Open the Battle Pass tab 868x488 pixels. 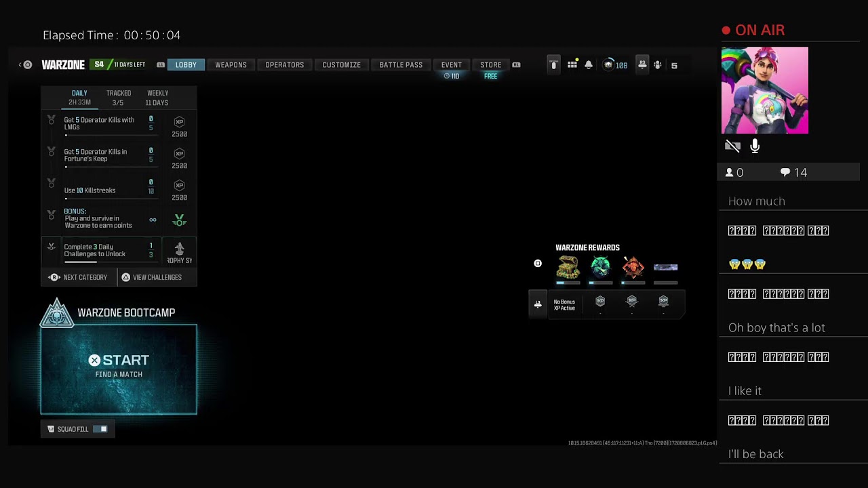pyautogui.click(x=401, y=65)
